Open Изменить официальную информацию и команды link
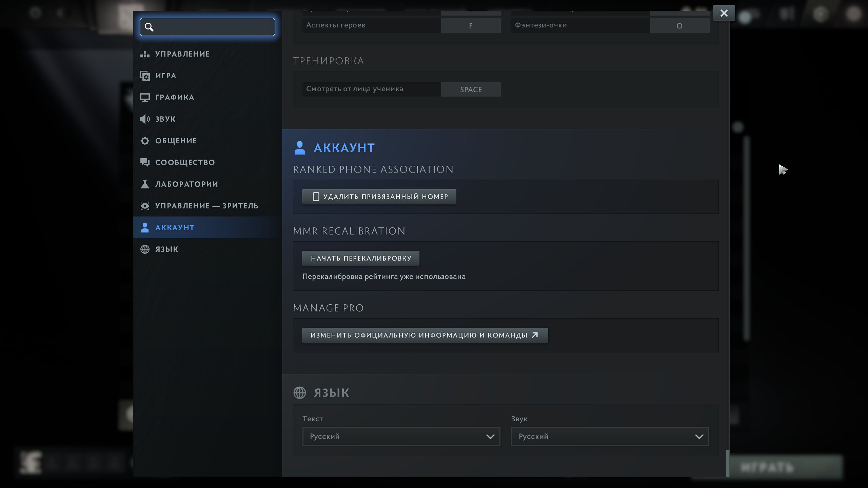Screen dimensions: 868x488 tap(425, 335)
